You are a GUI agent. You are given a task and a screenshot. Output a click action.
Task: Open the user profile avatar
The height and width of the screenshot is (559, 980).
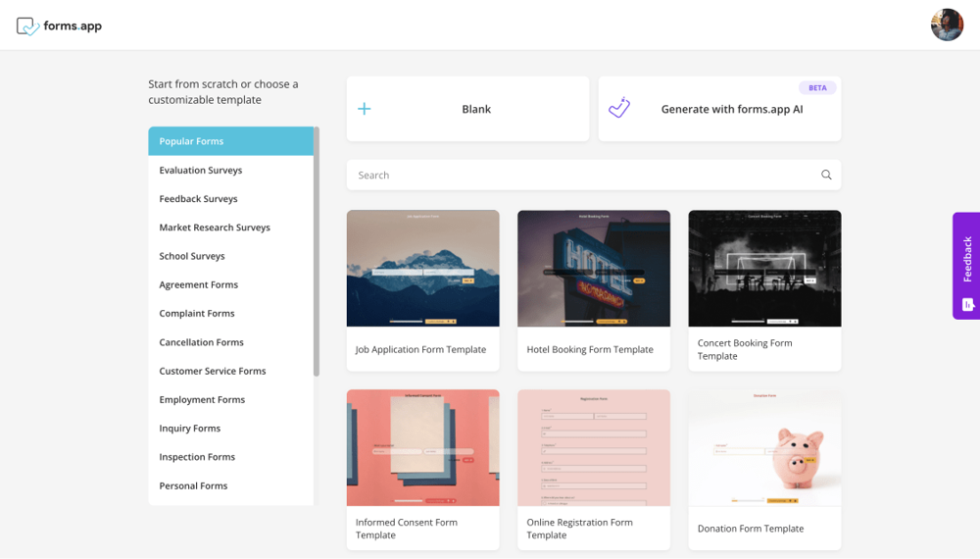pos(947,25)
